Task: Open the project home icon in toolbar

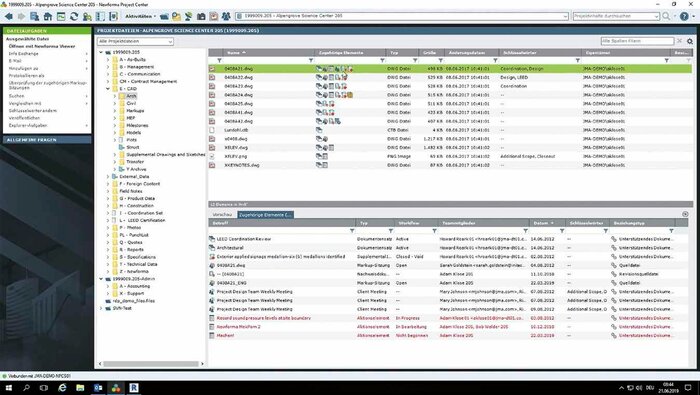Action: pyautogui.click(x=48, y=16)
